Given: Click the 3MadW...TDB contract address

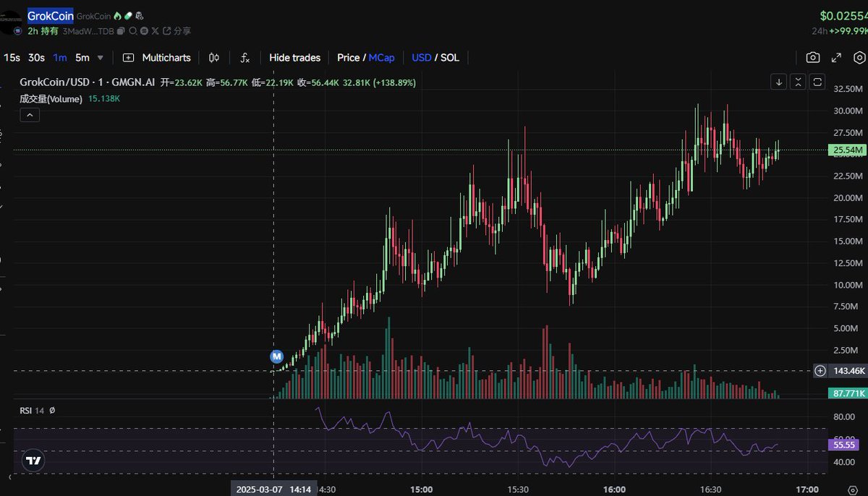Looking at the screenshot, I should click(x=88, y=31).
